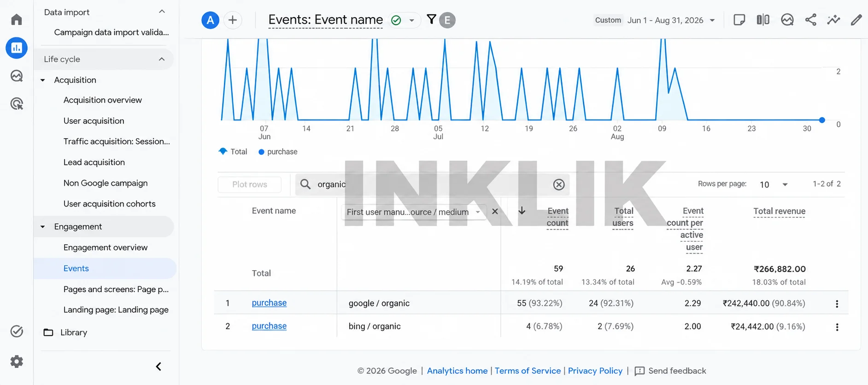The height and width of the screenshot is (385, 868).
Task: Sort by the Event count column header
Action: (x=557, y=217)
